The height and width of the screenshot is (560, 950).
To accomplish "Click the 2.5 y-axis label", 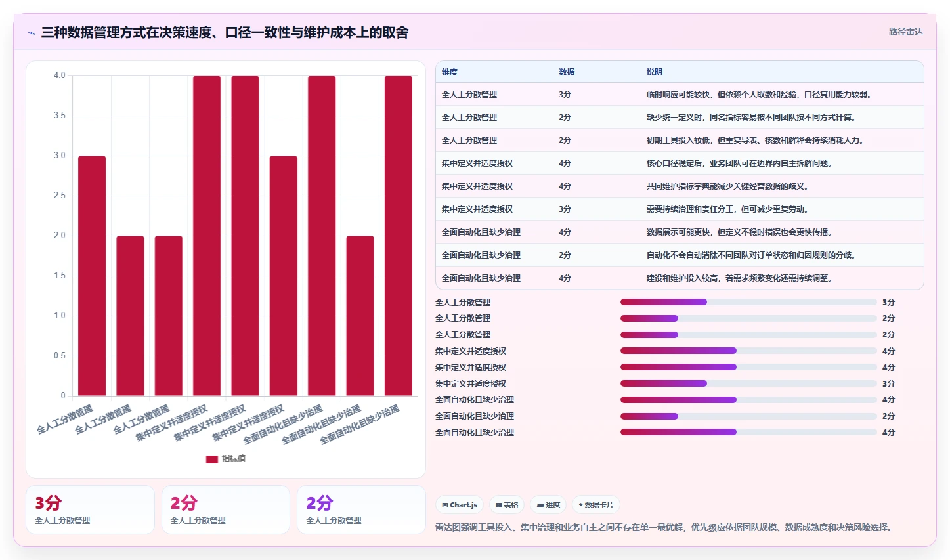I will tap(60, 196).
